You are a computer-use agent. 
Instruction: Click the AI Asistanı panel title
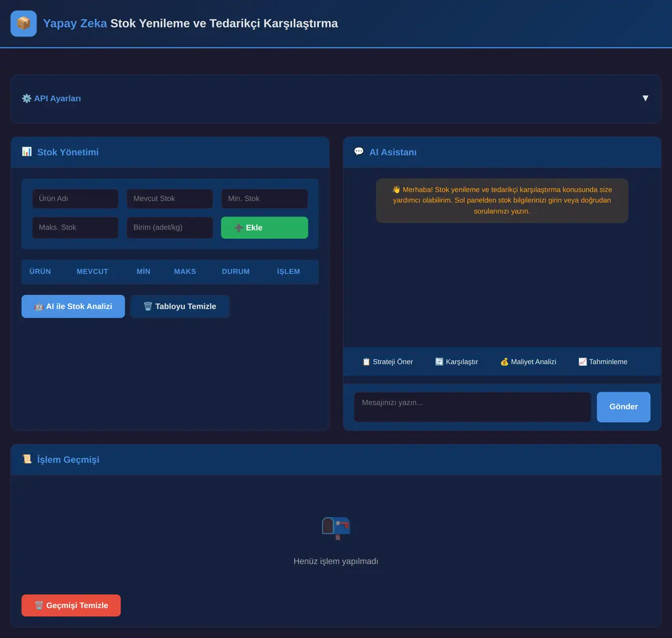(393, 152)
